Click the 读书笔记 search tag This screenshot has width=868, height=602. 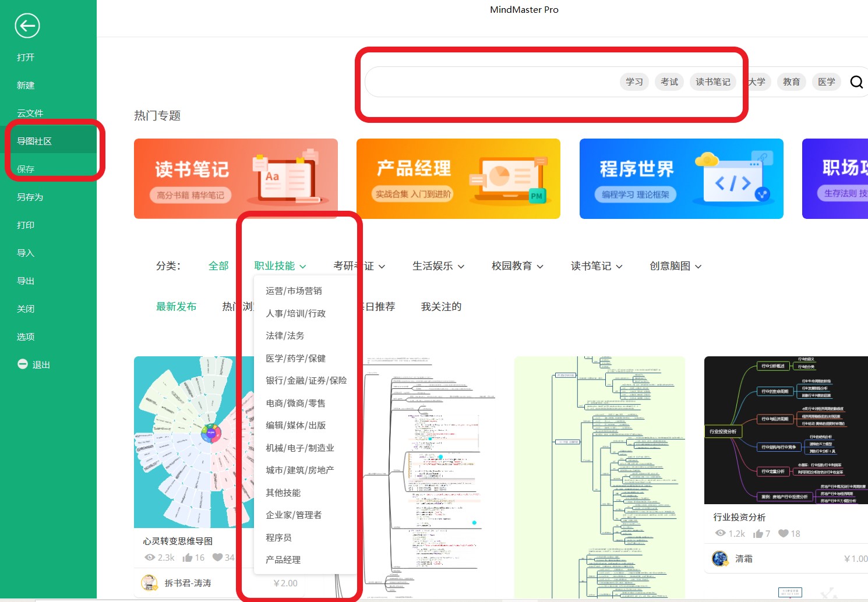713,82
